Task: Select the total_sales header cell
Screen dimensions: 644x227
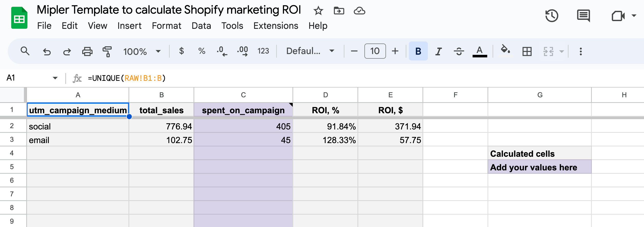Action: click(161, 110)
